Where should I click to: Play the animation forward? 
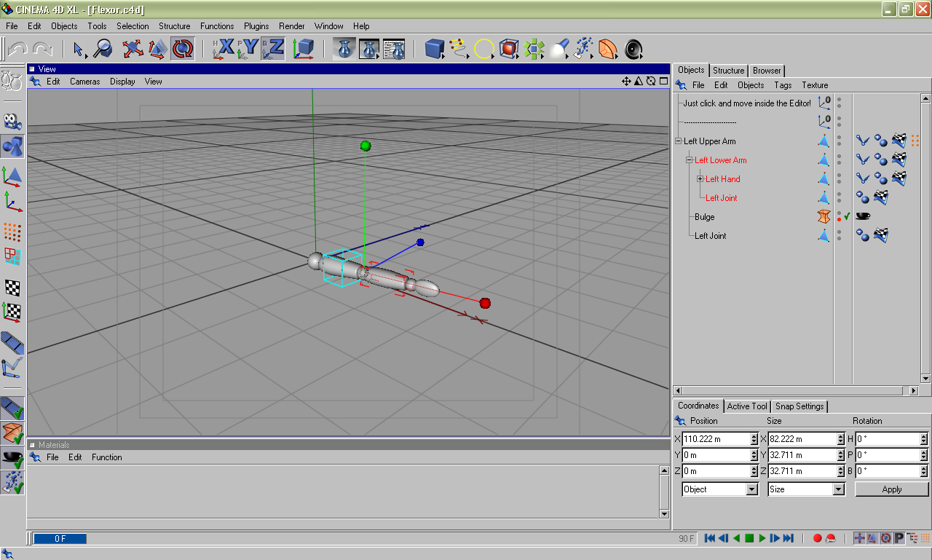[x=762, y=538]
